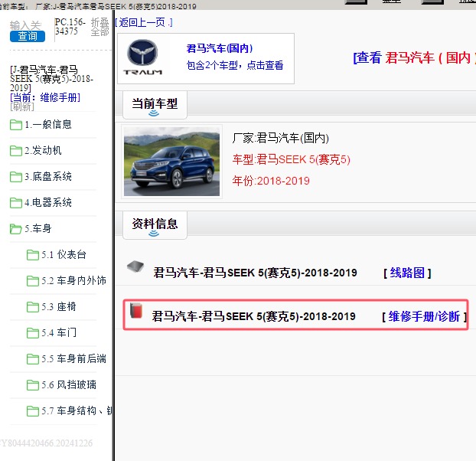Open the 查看 君马汽车(国内) header link
The height and width of the screenshot is (461, 476).
coord(414,57)
